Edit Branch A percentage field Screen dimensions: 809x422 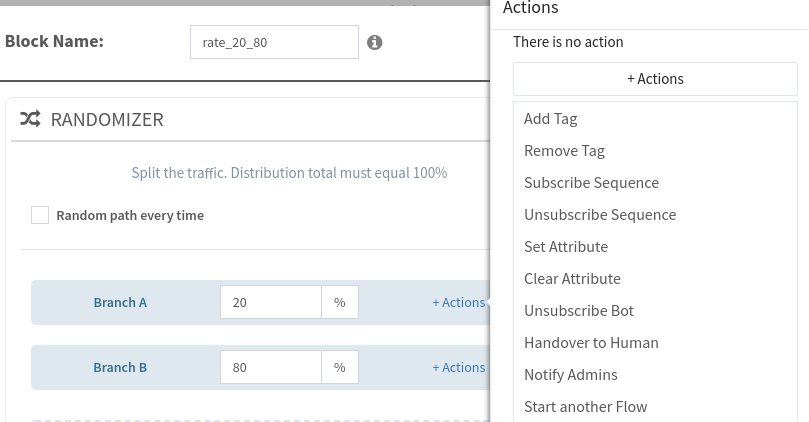pyautogui.click(x=270, y=302)
